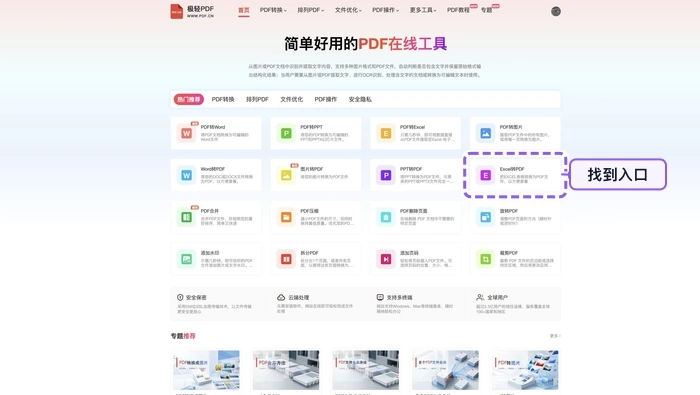
Task: Open PDF教程 in top navigation
Action: tap(458, 10)
